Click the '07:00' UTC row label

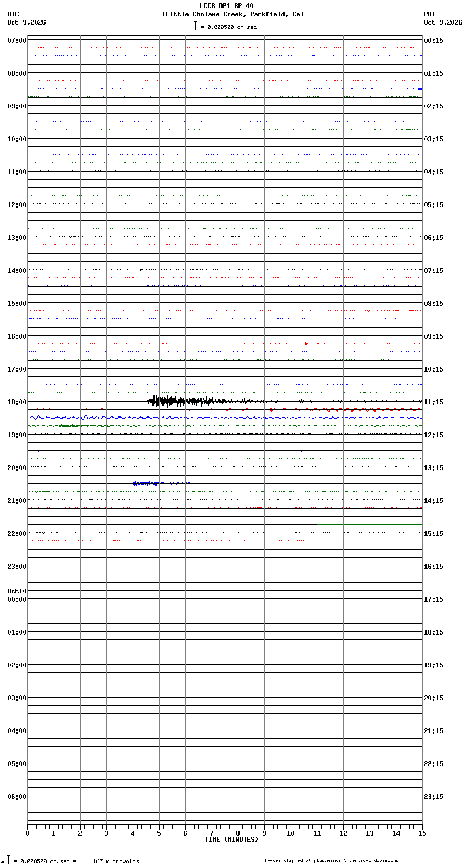coord(17,41)
